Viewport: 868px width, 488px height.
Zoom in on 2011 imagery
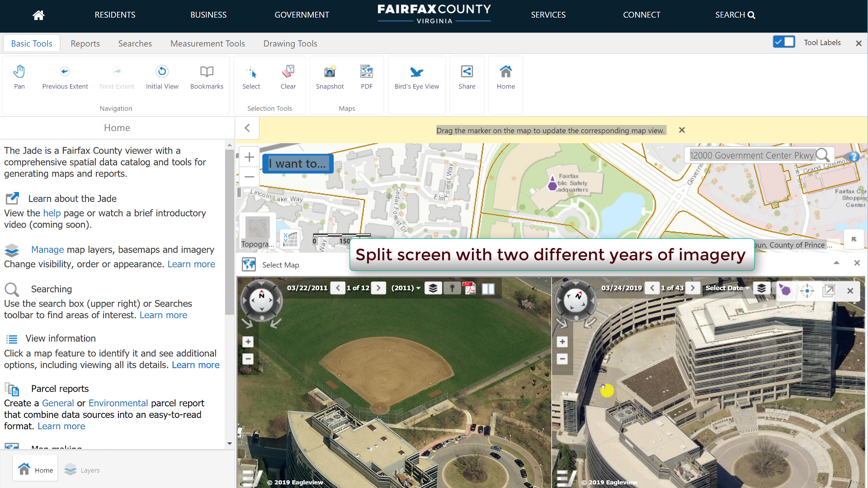click(x=248, y=342)
